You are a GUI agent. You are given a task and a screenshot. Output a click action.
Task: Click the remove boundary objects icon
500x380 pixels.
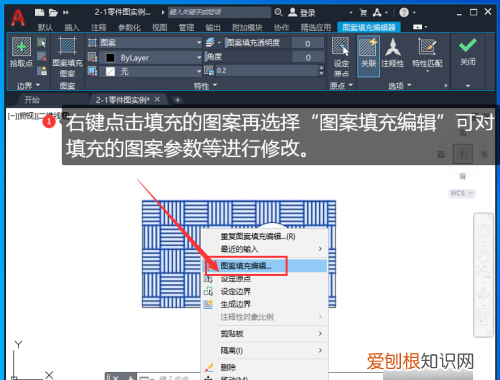[x=42, y=57]
